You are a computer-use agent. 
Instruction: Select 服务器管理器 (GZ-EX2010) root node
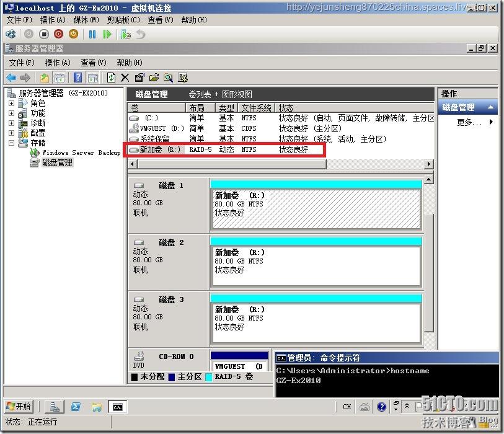(63, 93)
